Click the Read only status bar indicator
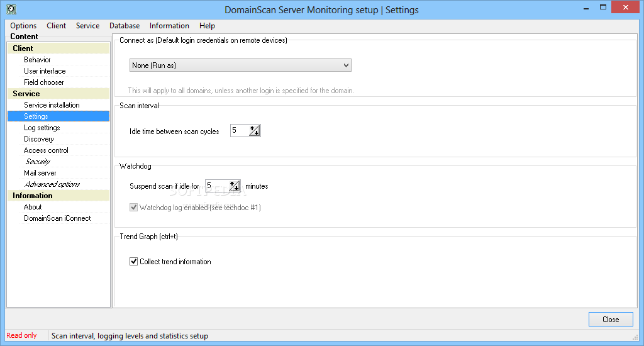Screen dimensions: 644x346 click(x=22, y=335)
